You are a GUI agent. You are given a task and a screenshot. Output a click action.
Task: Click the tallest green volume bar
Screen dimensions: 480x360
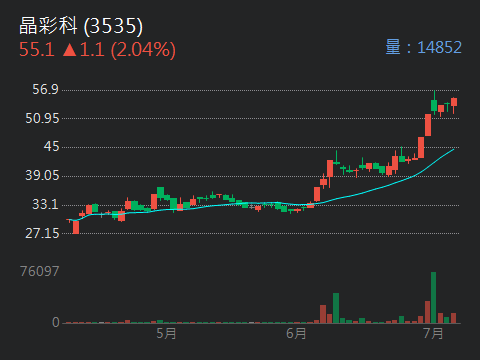coord(433,298)
